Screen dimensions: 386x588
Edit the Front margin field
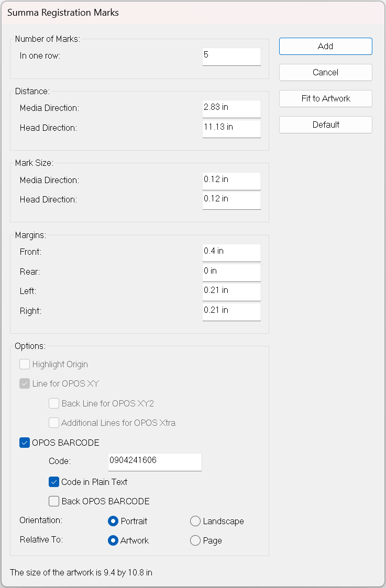point(231,253)
